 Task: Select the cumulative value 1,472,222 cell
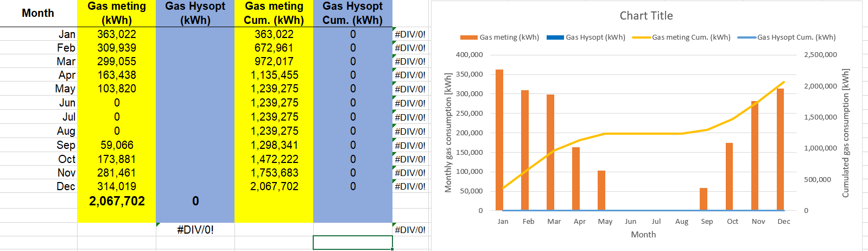(x=274, y=159)
